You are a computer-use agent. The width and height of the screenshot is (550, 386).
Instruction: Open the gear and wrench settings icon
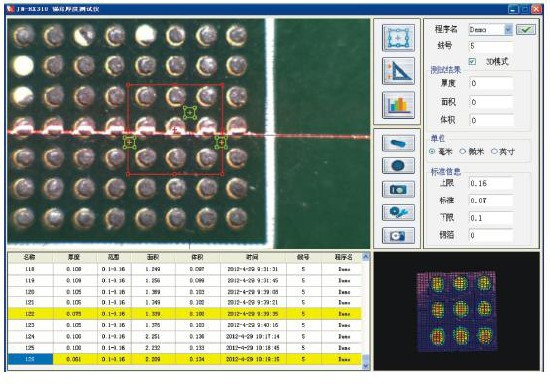[398, 212]
